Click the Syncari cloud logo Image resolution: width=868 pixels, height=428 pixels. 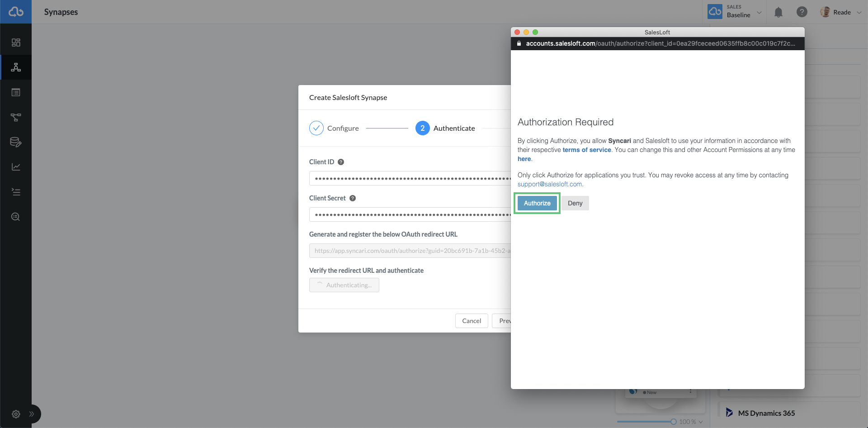click(16, 12)
